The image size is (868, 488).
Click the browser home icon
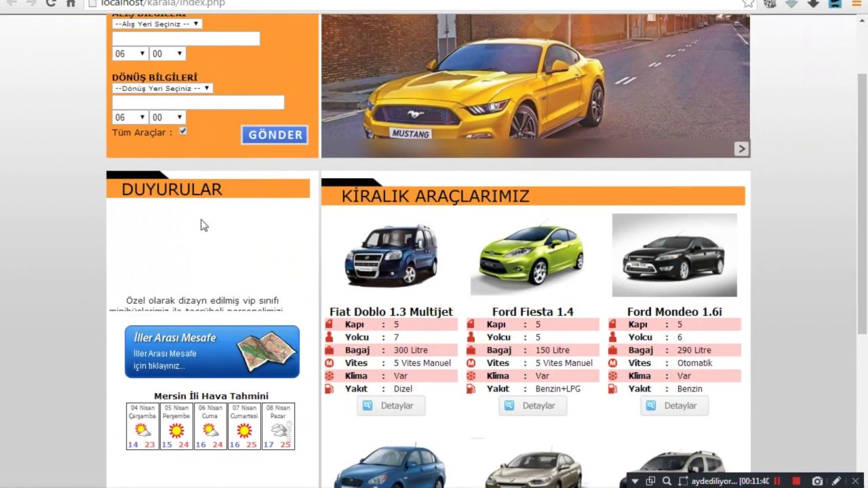tap(71, 3)
